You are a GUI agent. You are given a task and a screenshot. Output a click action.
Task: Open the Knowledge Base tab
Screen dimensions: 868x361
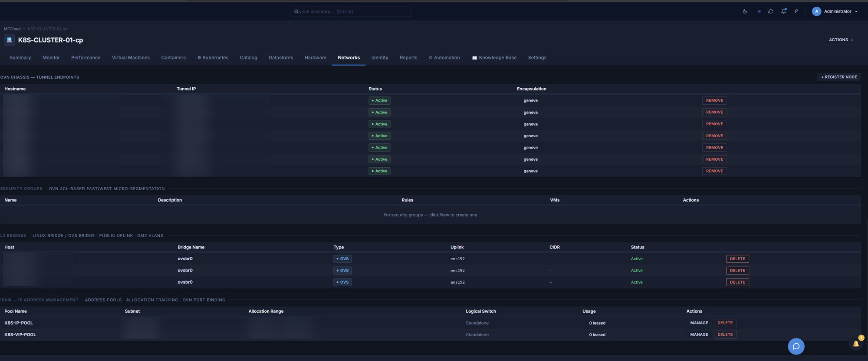click(x=494, y=58)
